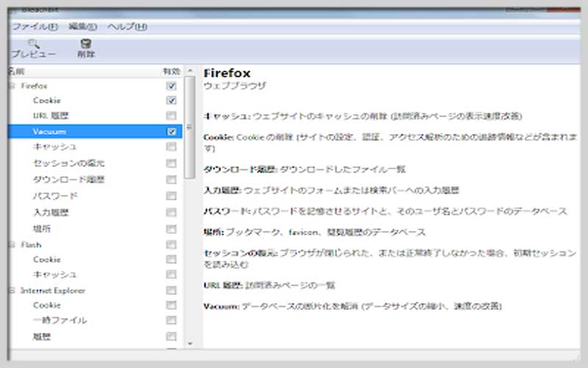
Task: Open the ヘルプ(H) menu
Action: (x=127, y=26)
